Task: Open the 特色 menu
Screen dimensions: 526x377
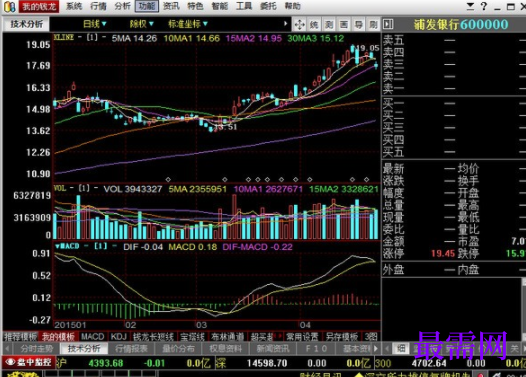Action: 195,6
